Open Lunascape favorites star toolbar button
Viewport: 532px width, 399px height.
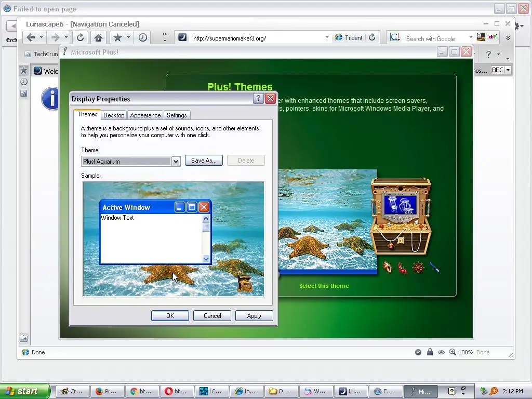117,37
